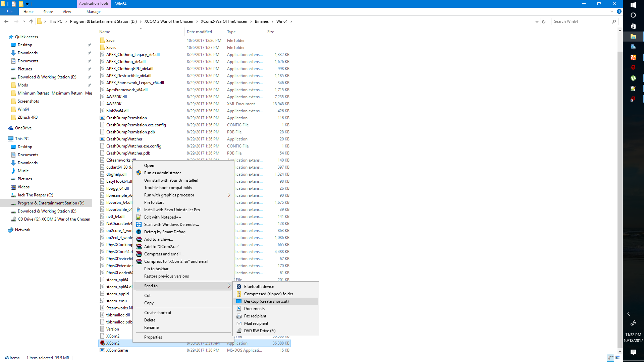Click Compress and email... entry
644x362 pixels.
click(164, 254)
